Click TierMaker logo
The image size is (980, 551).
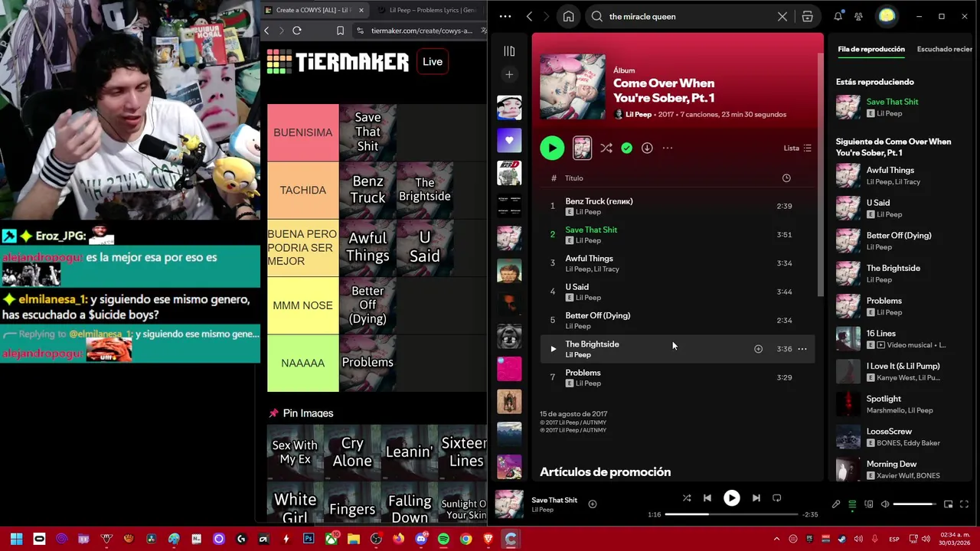(x=338, y=62)
